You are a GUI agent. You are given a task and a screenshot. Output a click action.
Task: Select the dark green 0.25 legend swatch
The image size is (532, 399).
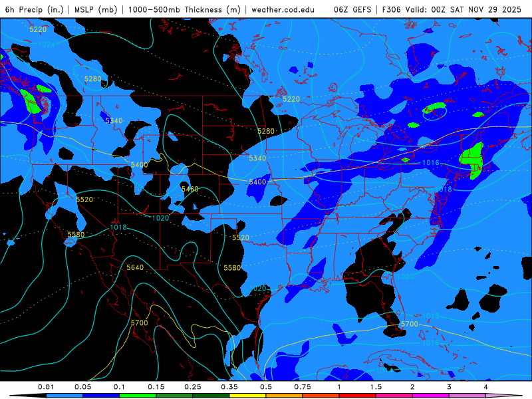(211, 396)
